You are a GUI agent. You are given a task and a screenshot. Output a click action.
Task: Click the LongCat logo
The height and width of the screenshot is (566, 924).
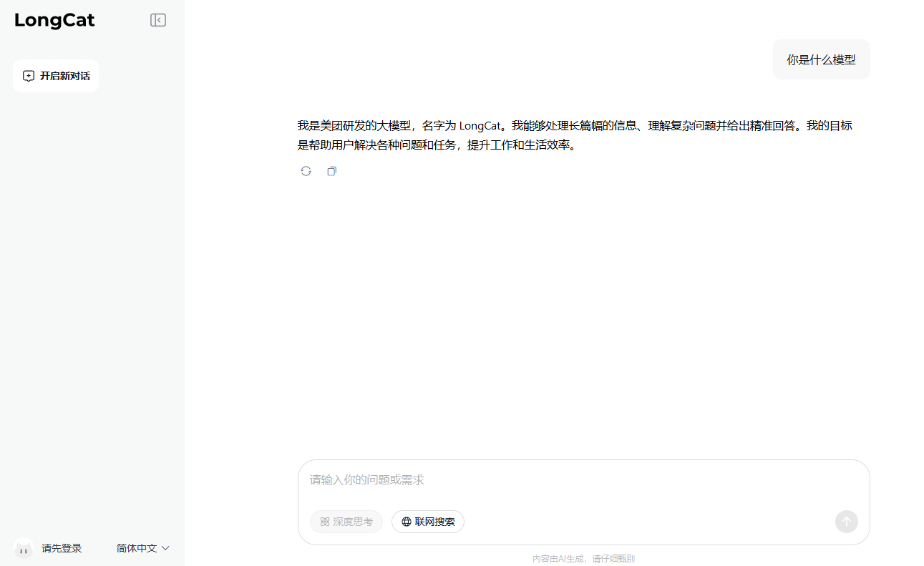point(54,21)
